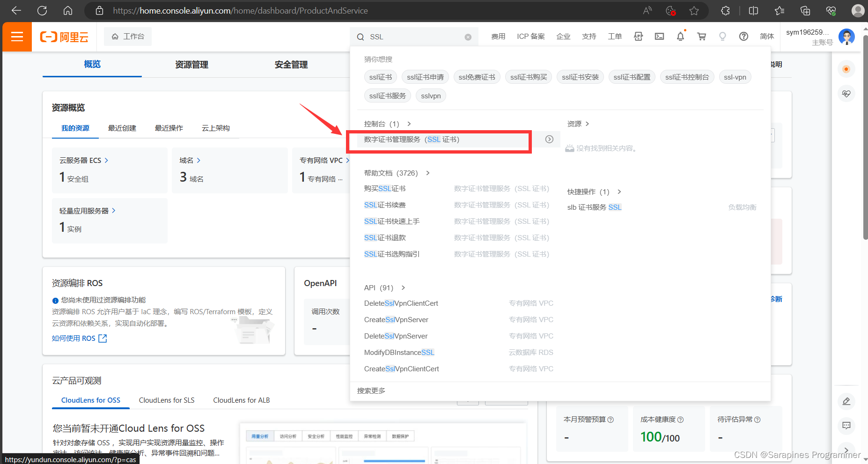Click the orange dot sidebar icon
Image resolution: width=868 pixels, height=464 pixels.
846,69
